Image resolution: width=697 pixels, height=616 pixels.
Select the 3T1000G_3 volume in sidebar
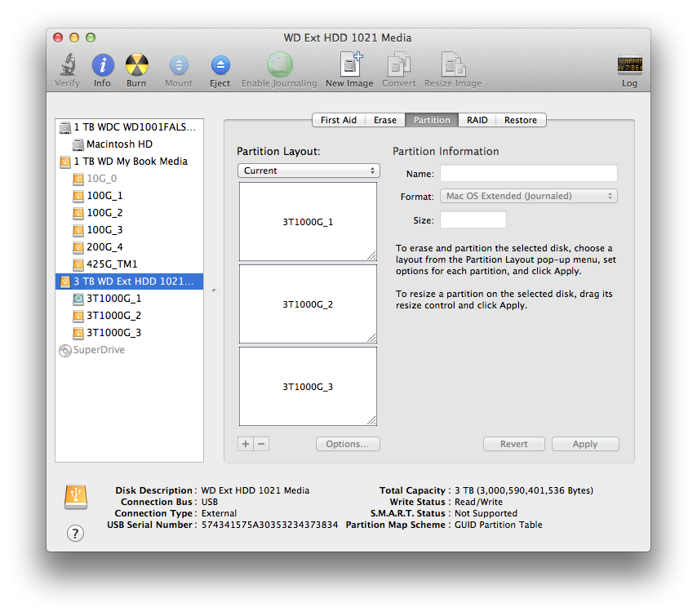(x=129, y=333)
